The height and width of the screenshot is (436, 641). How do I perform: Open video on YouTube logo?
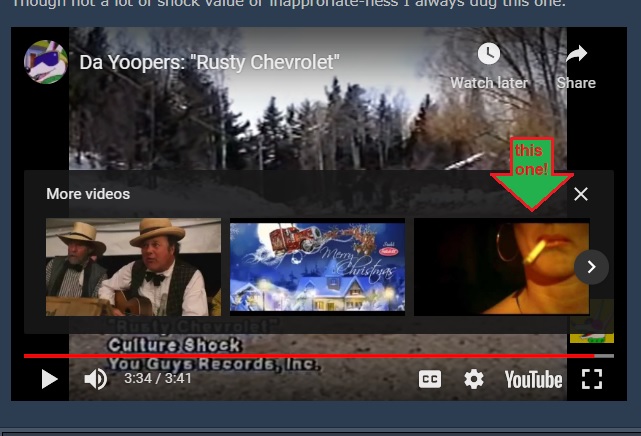point(533,380)
